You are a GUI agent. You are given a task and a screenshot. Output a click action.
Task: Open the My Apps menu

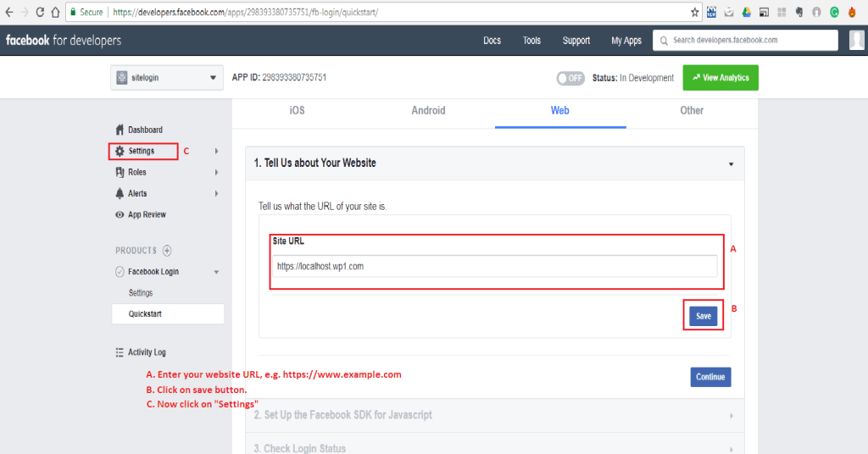point(626,41)
